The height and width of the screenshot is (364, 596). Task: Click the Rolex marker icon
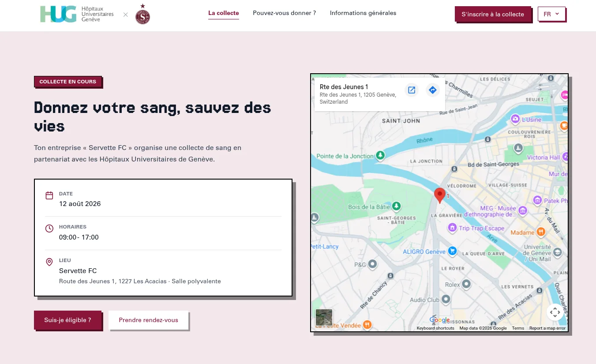tap(466, 284)
